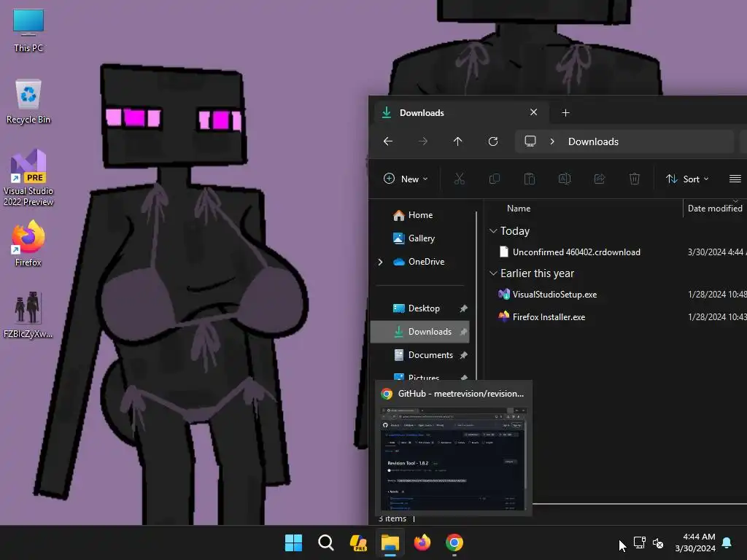Image resolution: width=747 pixels, height=560 pixels.
Task: Click the Paste toolbar icon
Action: pos(530,179)
